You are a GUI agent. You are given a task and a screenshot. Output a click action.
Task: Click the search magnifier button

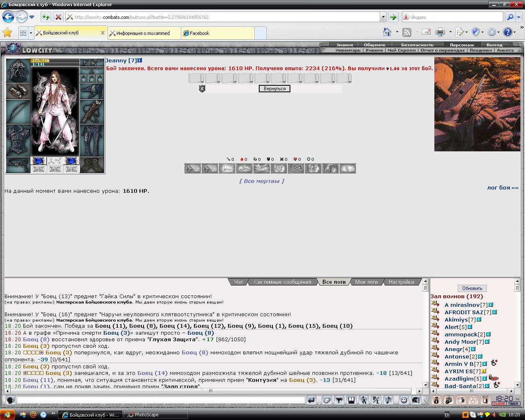point(510,17)
